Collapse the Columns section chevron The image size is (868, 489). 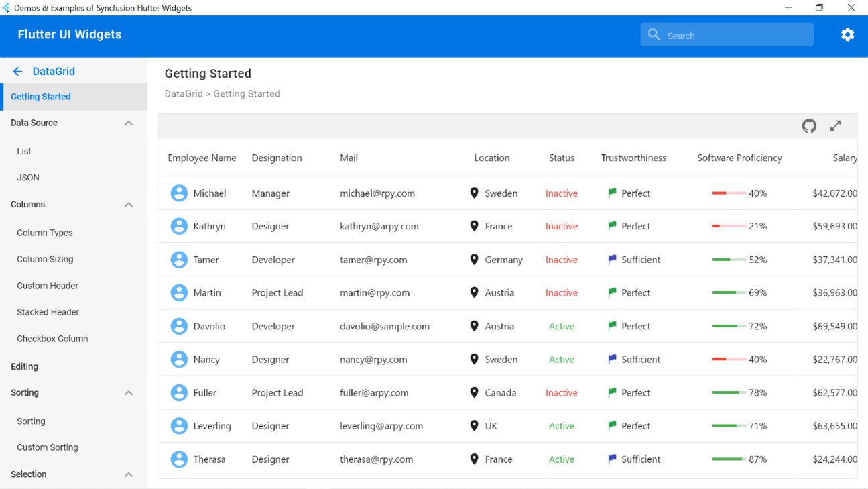coord(129,205)
